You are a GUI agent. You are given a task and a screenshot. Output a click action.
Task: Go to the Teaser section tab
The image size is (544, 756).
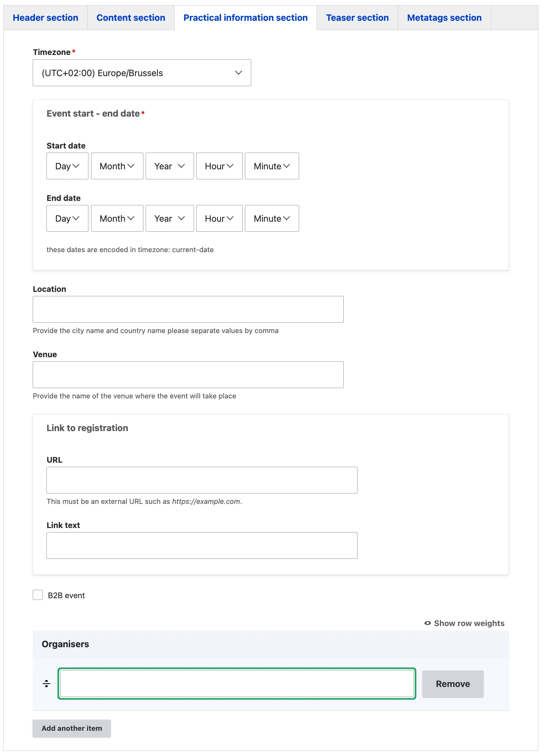click(x=357, y=17)
